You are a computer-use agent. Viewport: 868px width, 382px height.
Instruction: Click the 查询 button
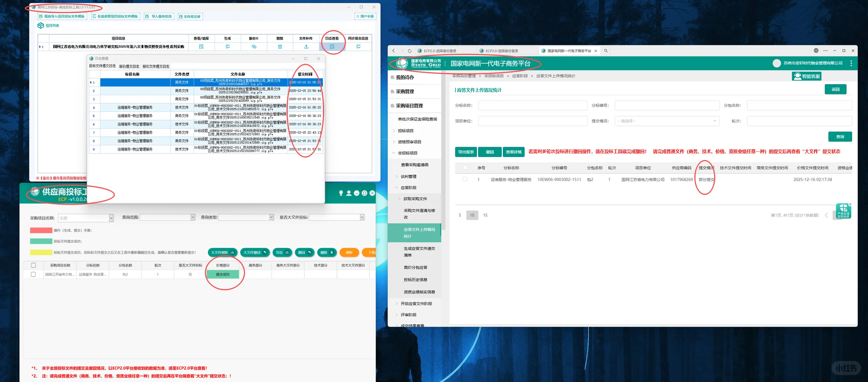(840, 137)
